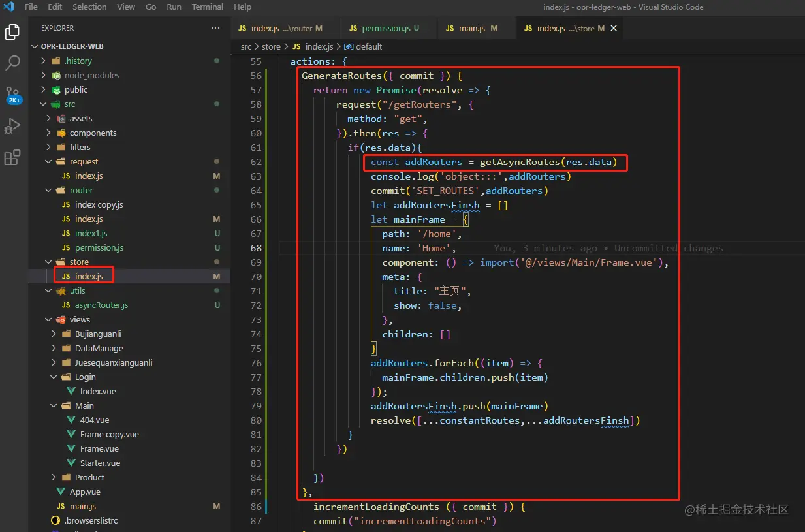805x532 pixels.
Task: Open the Search view in activity bar
Action: [12, 63]
